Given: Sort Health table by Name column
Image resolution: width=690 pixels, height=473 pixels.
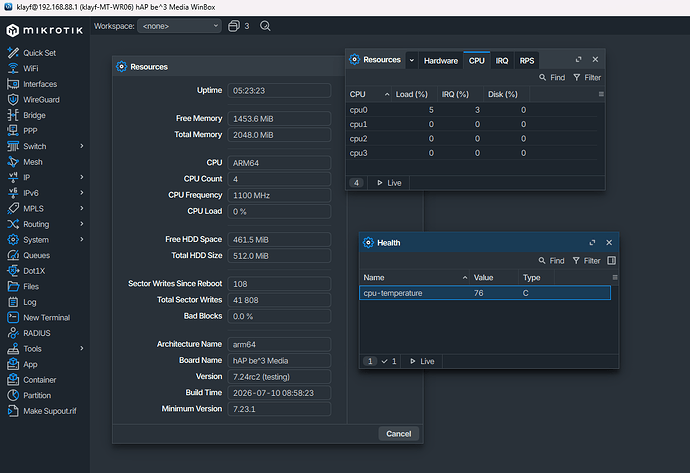Looking at the screenshot, I should point(415,278).
